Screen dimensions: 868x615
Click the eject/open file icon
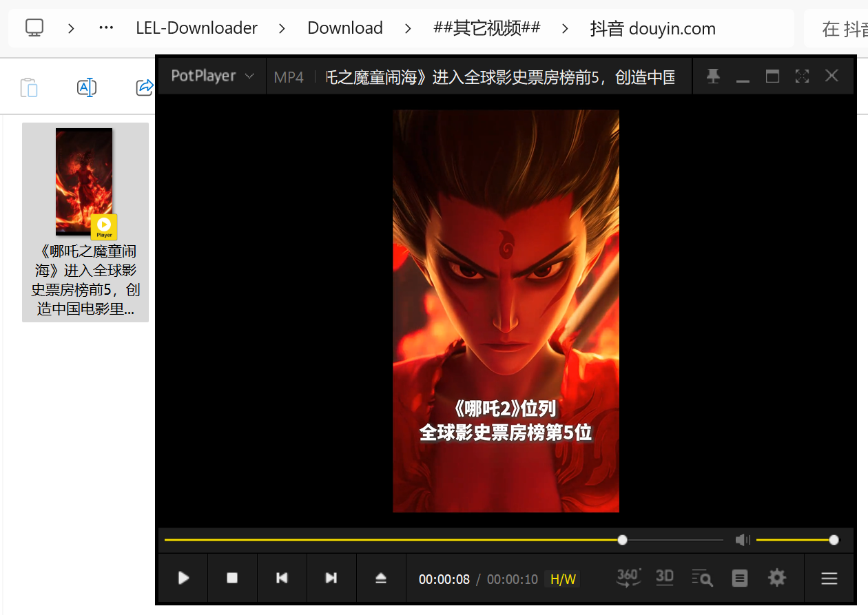click(x=381, y=578)
